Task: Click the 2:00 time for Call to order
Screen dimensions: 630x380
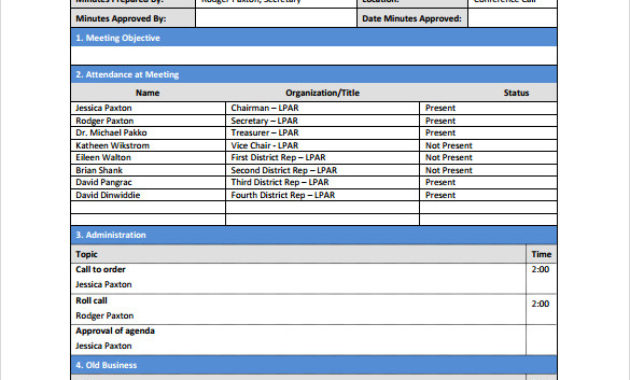Action: pos(540,270)
